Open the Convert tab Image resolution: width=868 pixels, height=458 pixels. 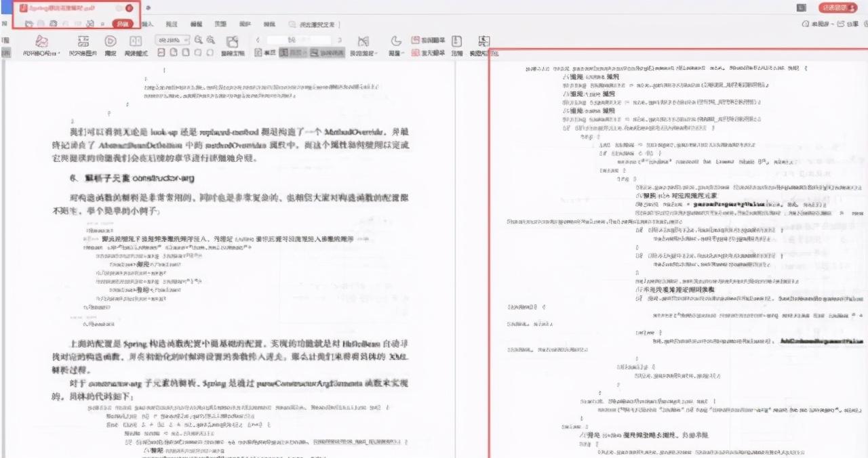pos(269,24)
